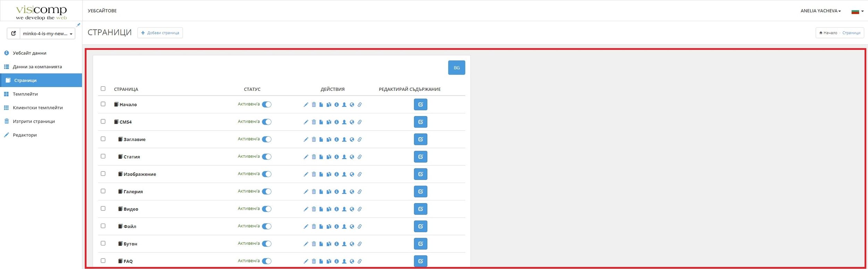The image size is (868, 269).
Task: Check the select-all checkbox in table header
Action: (103, 89)
